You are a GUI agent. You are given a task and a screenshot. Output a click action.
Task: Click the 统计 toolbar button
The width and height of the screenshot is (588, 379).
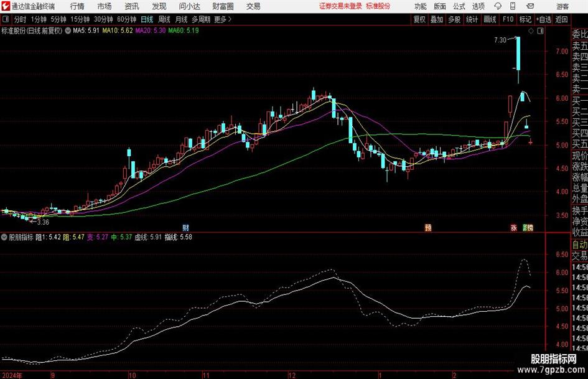tap(472, 19)
